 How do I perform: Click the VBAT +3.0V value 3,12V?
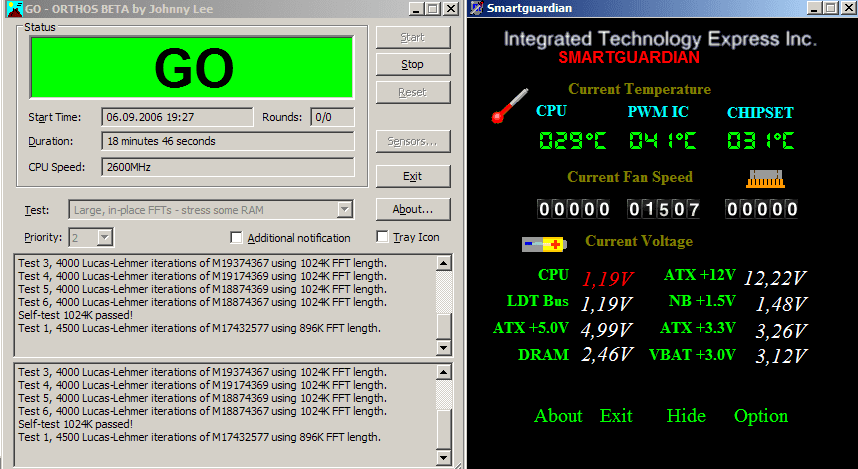pyautogui.click(x=781, y=357)
